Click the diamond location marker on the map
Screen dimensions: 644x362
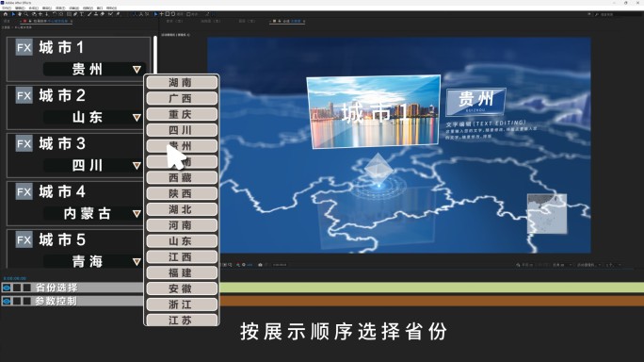[378, 170]
